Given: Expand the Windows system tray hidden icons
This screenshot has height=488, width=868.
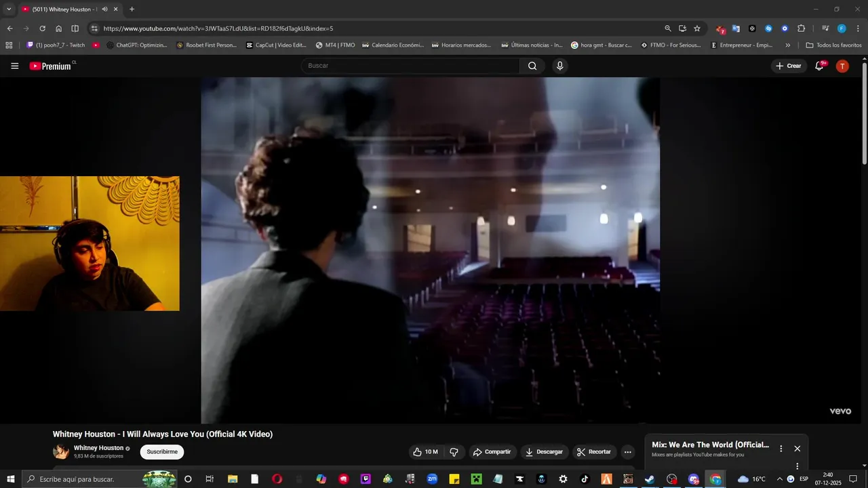Looking at the screenshot, I should 780,479.
